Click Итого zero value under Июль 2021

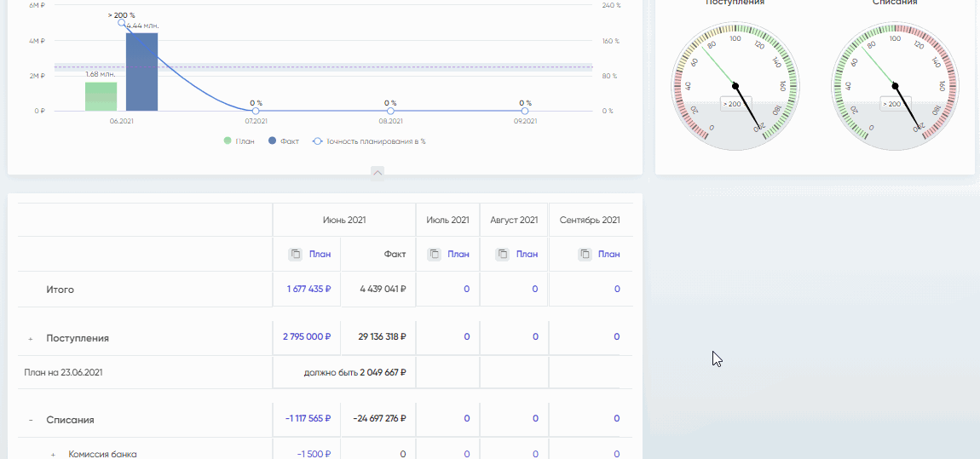tap(466, 290)
